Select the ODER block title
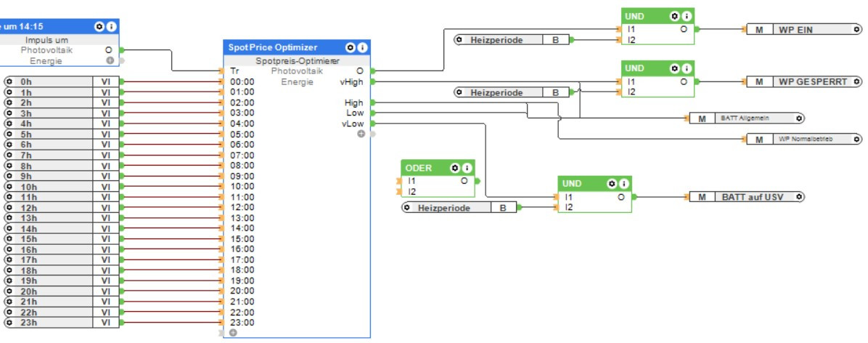The image size is (868, 343). [419, 168]
